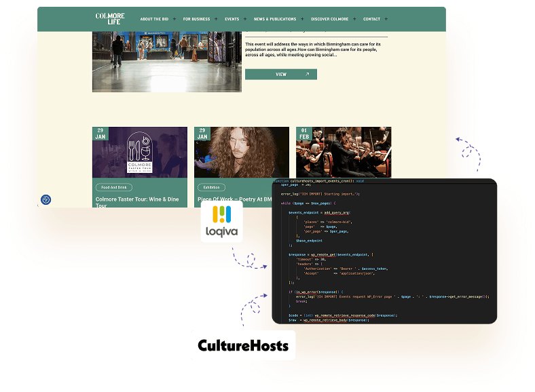Open the accessibility widget icon
This screenshot has height=392, width=535.
pyautogui.click(x=45, y=199)
